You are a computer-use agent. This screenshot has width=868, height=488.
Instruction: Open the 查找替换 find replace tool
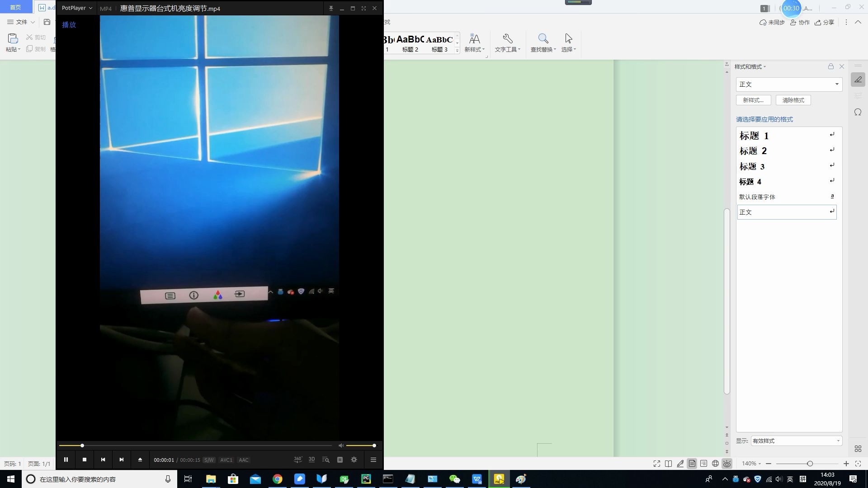click(x=543, y=43)
